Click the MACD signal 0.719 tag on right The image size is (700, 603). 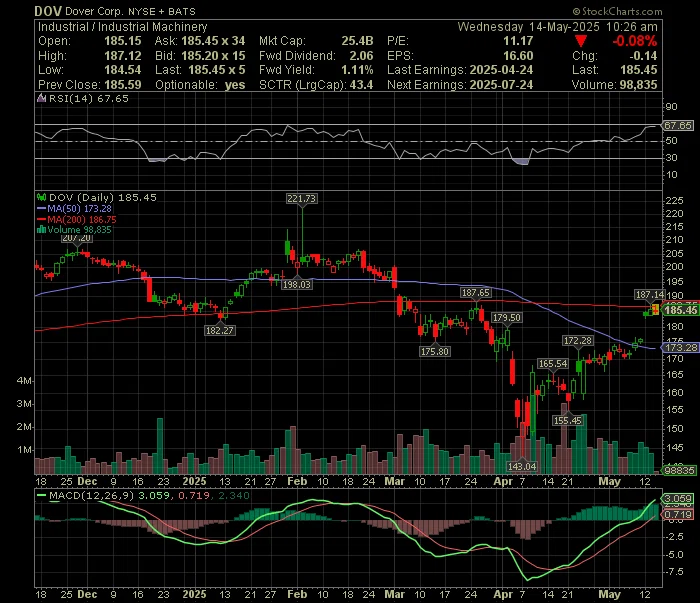678,515
